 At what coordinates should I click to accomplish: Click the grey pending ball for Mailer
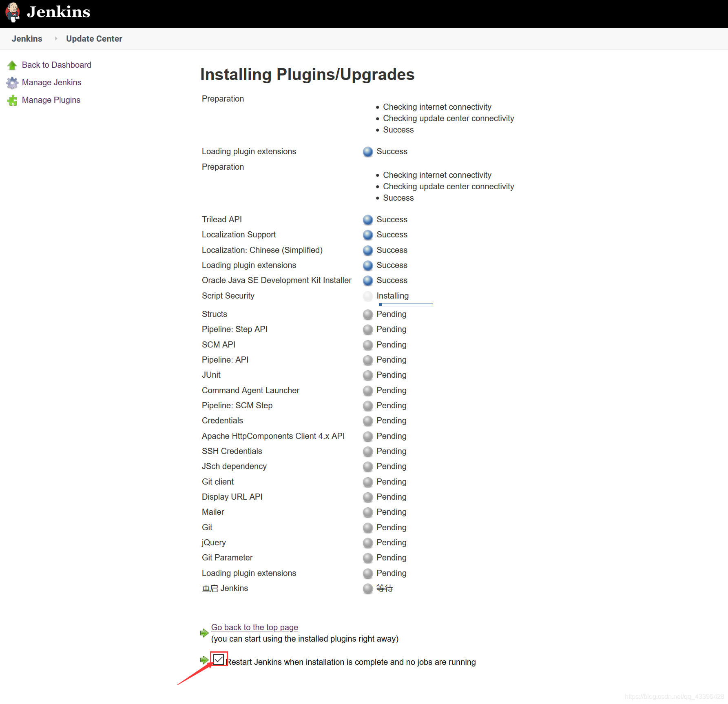368,512
